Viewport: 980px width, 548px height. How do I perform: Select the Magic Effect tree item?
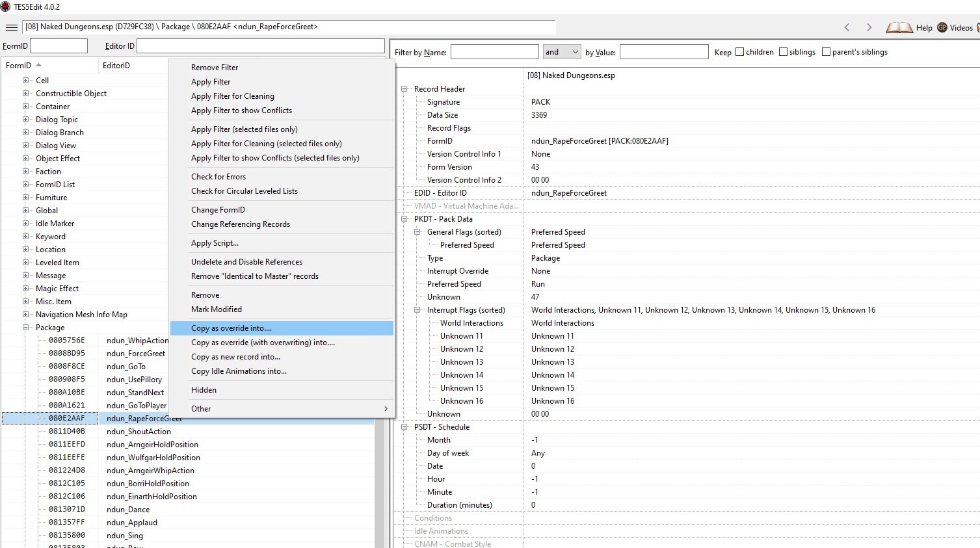(57, 289)
